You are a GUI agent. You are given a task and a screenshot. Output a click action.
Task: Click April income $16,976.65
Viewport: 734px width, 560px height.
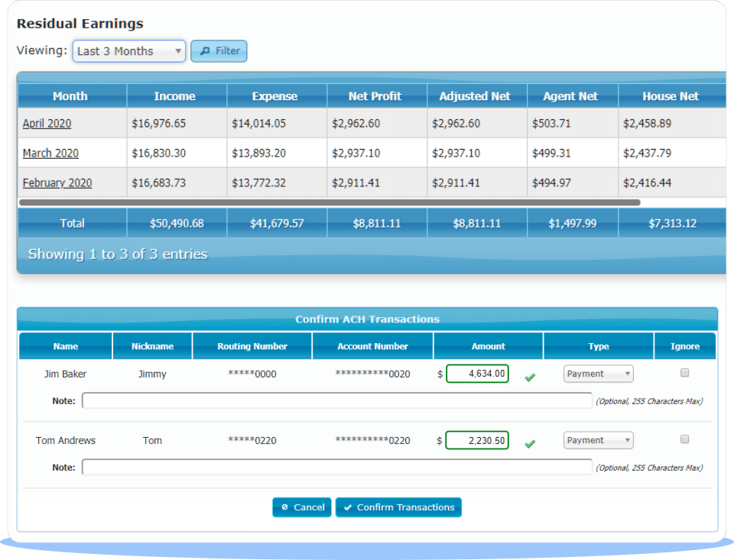[x=159, y=124]
